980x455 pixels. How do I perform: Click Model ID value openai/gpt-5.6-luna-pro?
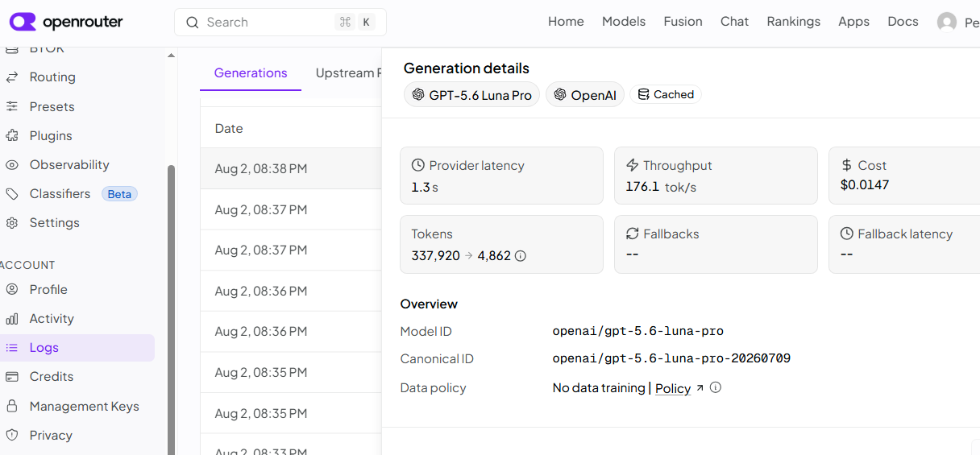(x=637, y=331)
